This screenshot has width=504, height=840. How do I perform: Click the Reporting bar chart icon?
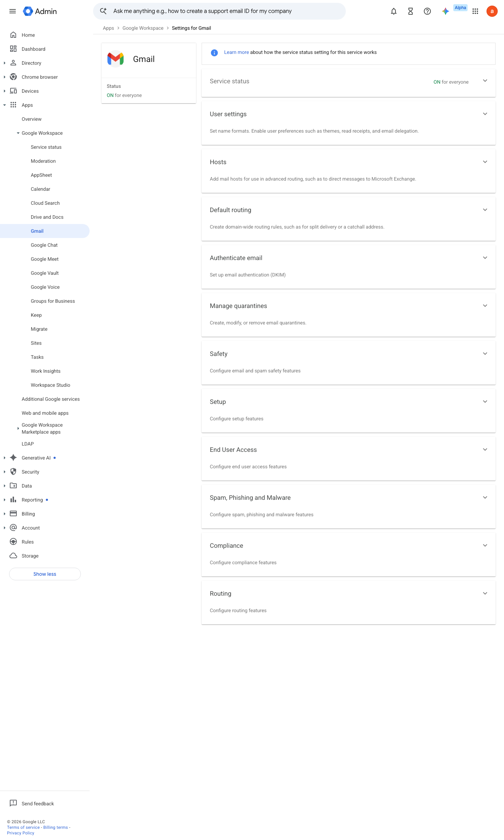pyautogui.click(x=13, y=500)
